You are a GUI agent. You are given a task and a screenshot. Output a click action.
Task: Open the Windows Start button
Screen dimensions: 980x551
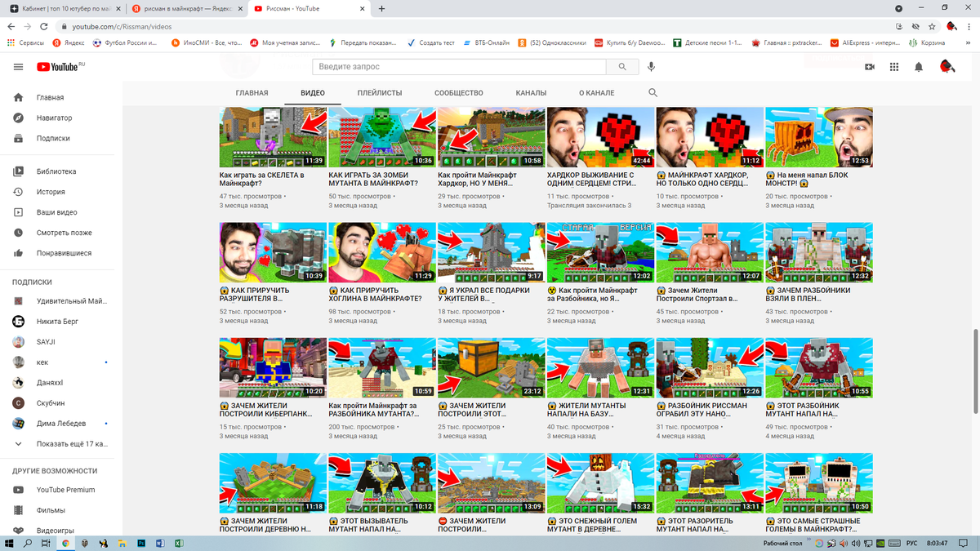(x=9, y=543)
